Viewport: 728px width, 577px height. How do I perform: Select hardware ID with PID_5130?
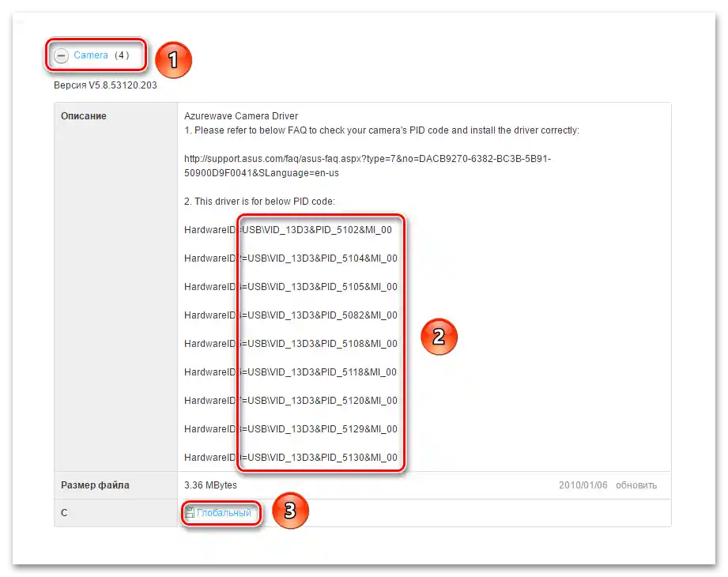(x=291, y=458)
